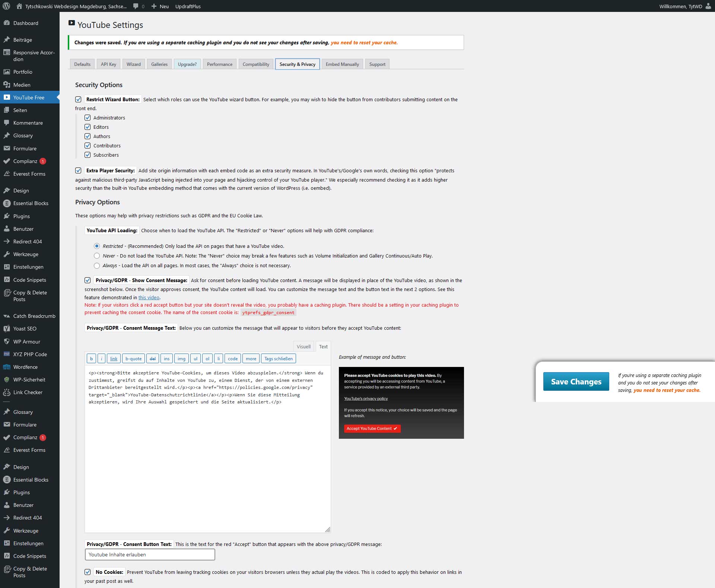Click the Link Checker icon

tap(7, 392)
